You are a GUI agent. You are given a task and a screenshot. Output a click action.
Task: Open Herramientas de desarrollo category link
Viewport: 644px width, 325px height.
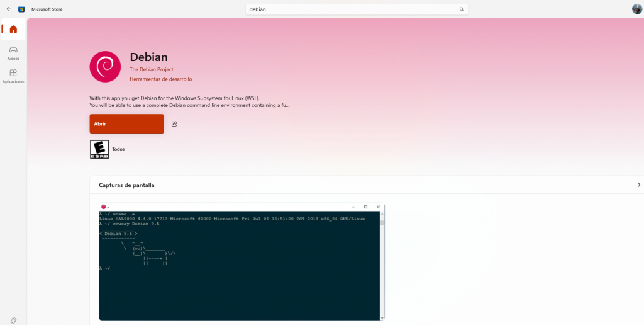(161, 79)
